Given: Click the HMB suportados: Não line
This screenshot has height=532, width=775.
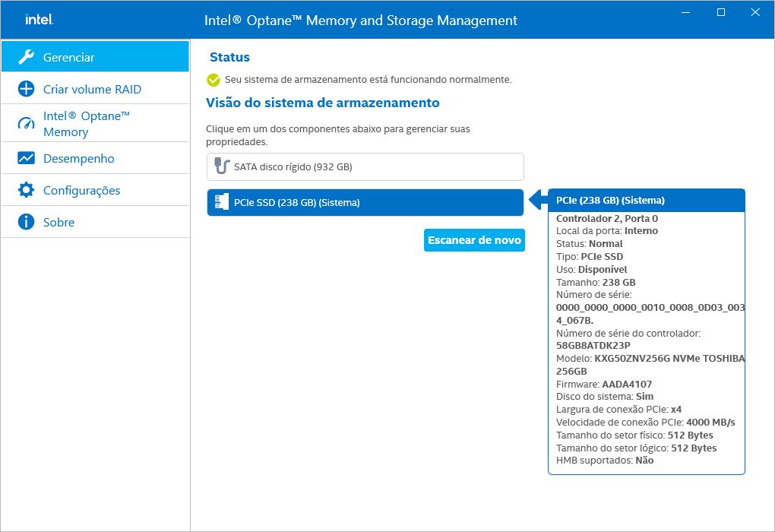Looking at the screenshot, I should tap(605, 461).
